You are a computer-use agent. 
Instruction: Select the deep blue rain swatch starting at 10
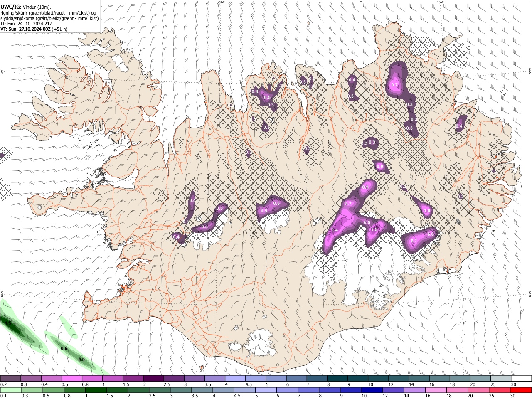click(x=372, y=390)
